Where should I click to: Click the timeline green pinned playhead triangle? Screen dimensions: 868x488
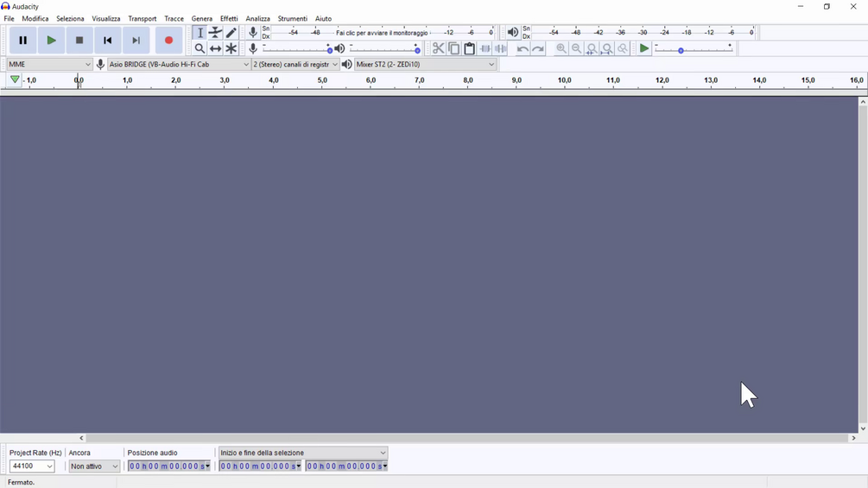pyautogui.click(x=15, y=79)
